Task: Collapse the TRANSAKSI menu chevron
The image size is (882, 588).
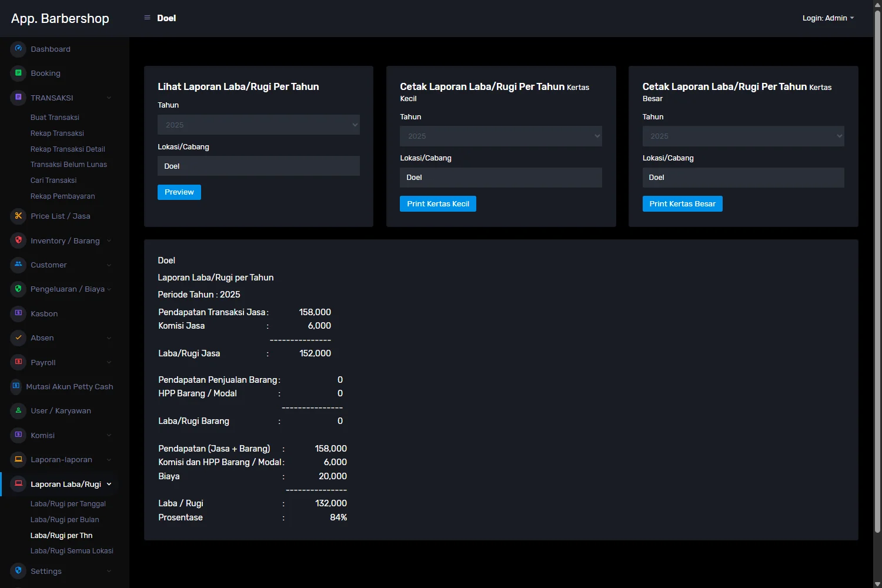Action: pos(109,98)
